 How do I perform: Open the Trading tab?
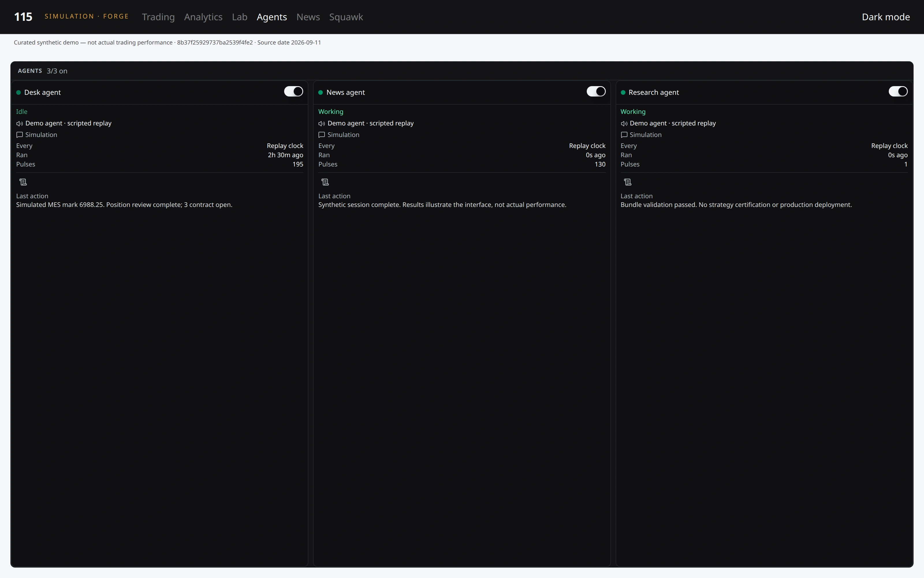(x=158, y=17)
